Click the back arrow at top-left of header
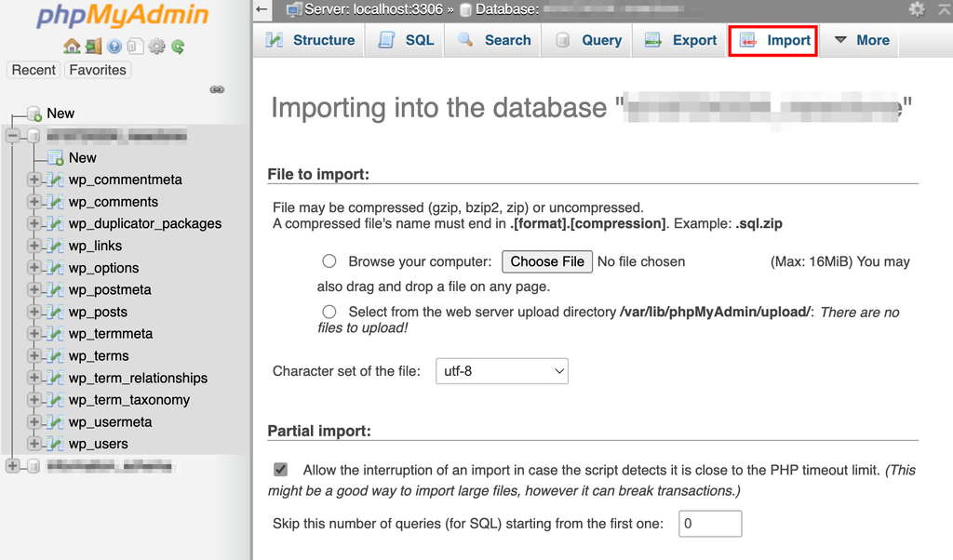This screenshot has width=953, height=560. [262, 9]
